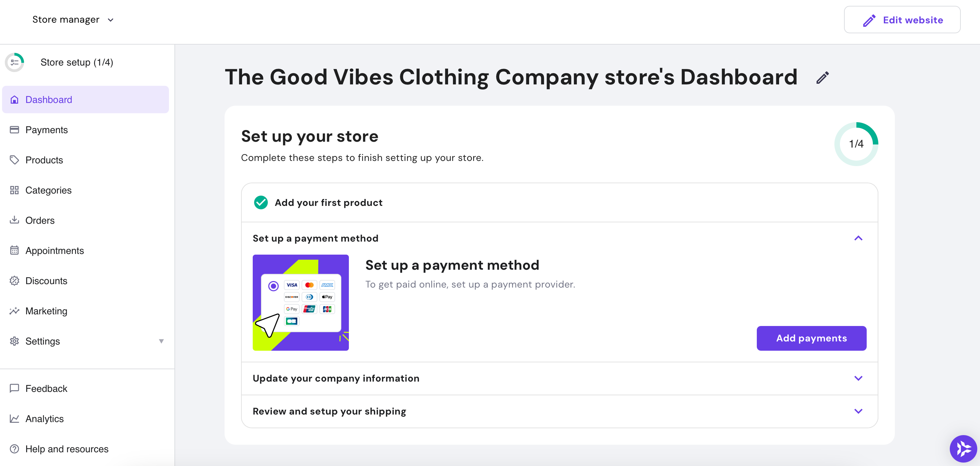Click the 1/4 setup progress circle
The height and width of the screenshot is (466, 980).
(x=856, y=144)
